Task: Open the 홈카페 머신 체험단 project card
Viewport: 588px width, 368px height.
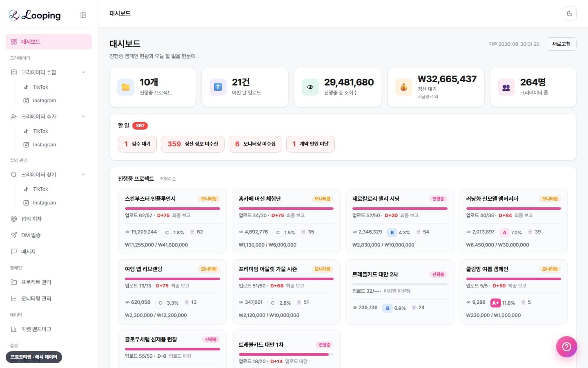Action: click(x=286, y=222)
